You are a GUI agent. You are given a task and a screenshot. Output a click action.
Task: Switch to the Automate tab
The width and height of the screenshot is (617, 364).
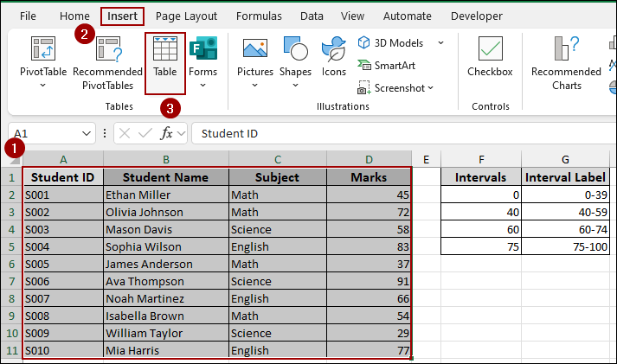click(408, 16)
